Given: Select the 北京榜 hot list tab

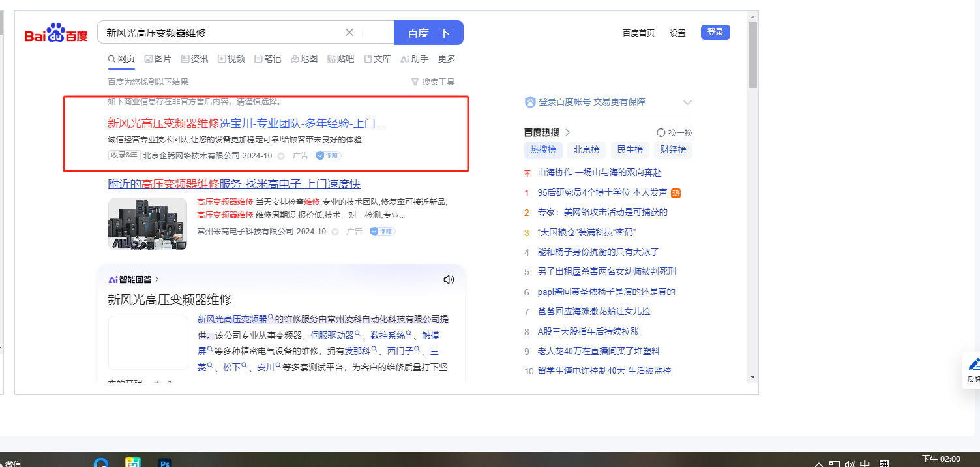Looking at the screenshot, I should pyautogui.click(x=586, y=149).
